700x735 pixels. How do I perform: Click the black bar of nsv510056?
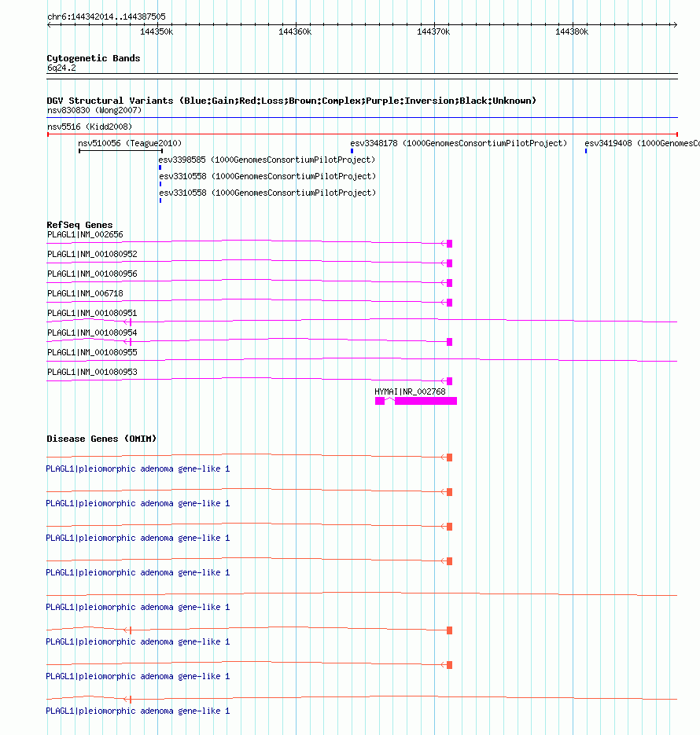[x=120, y=151]
